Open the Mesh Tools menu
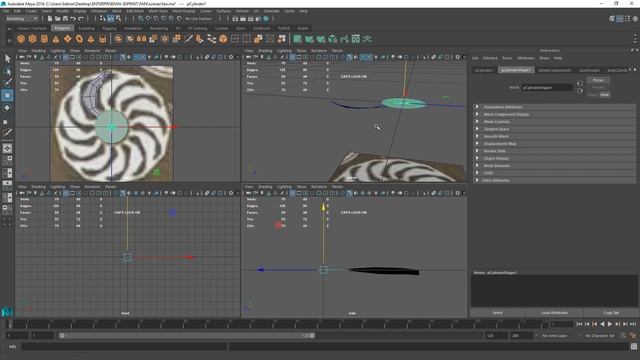 point(158,11)
